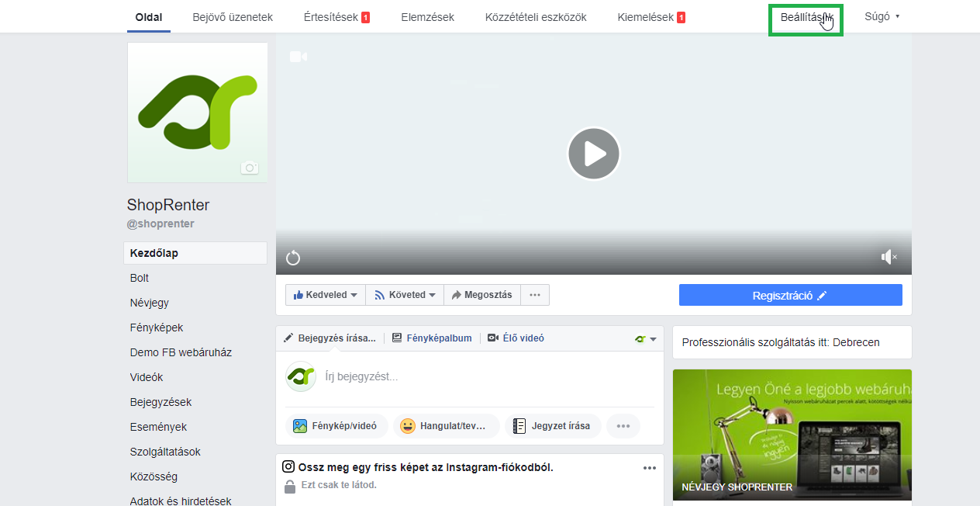The height and width of the screenshot is (506, 980).
Task: Add Hangulat/tevékenység to post
Action: coord(447,426)
